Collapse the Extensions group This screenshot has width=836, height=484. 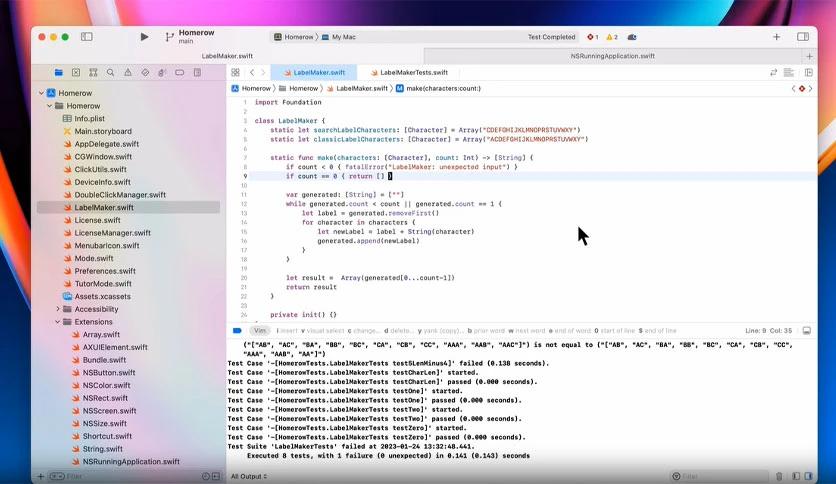[x=58, y=322]
